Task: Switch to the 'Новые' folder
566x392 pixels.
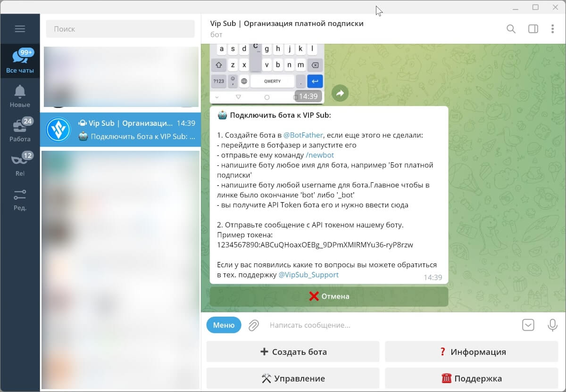Action: [x=20, y=96]
